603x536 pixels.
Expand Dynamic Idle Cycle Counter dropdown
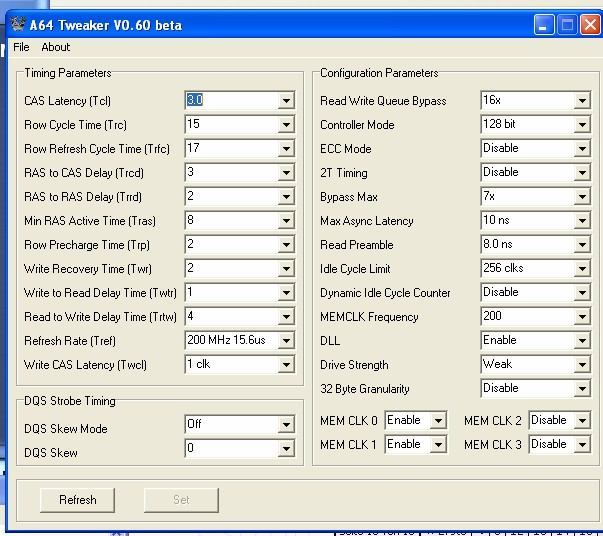582,293
